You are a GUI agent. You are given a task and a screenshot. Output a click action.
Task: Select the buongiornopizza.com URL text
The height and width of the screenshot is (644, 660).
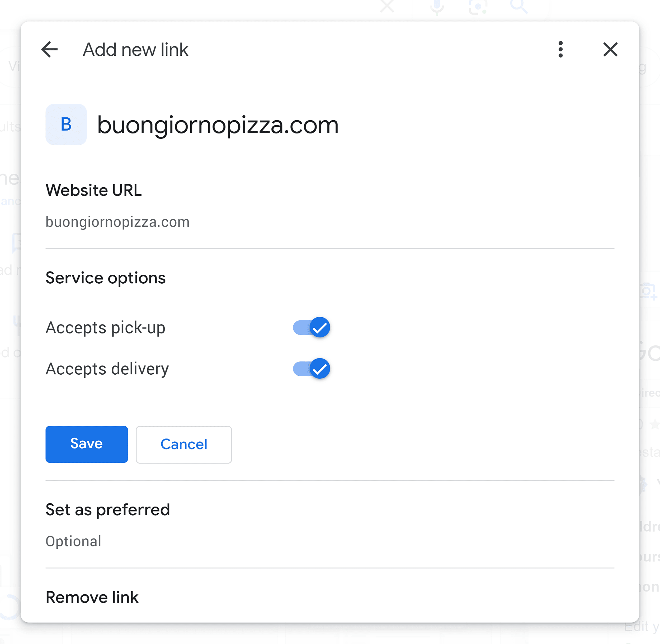pyautogui.click(x=118, y=222)
